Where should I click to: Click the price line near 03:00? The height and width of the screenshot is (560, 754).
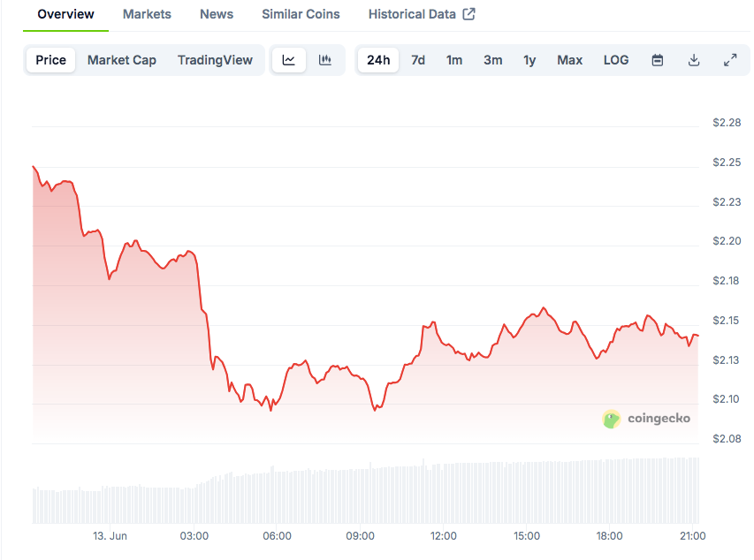point(194,257)
